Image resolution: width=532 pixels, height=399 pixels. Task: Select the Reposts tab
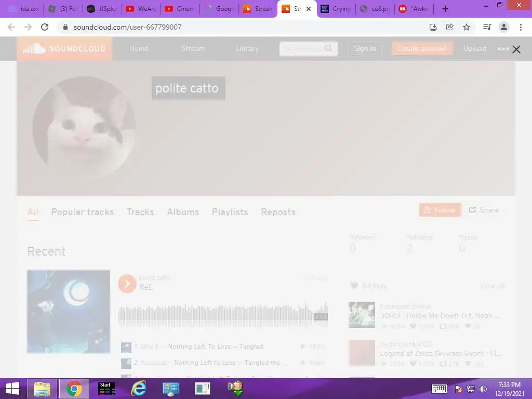pyautogui.click(x=278, y=212)
